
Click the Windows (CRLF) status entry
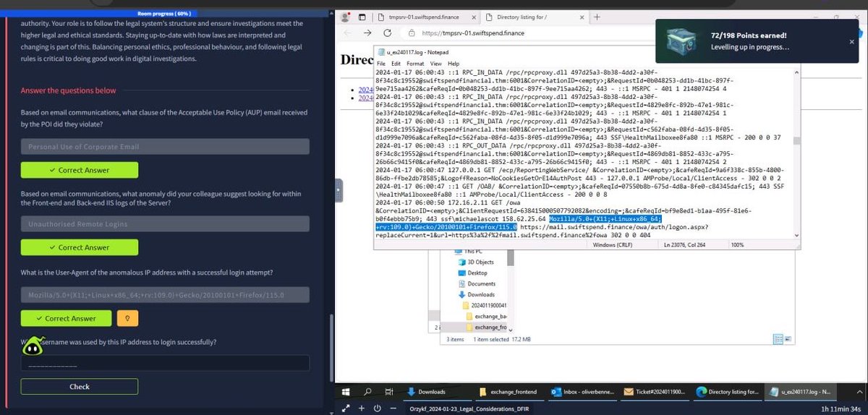pyautogui.click(x=611, y=245)
